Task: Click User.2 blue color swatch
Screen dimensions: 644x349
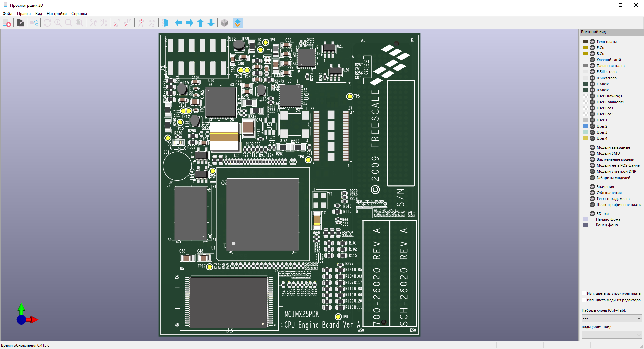Action: pos(586,126)
